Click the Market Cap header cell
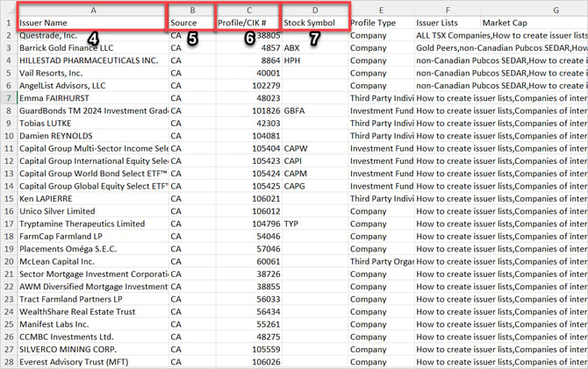The image size is (588, 369). tap(534, 23)
